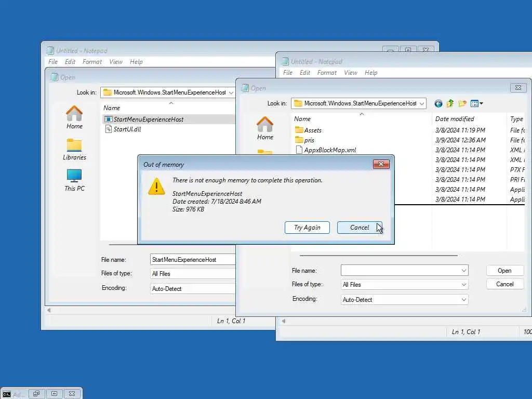Close the minimized command prompt window
This screenshot has height=399, width=532.
[x=72, y=394]
